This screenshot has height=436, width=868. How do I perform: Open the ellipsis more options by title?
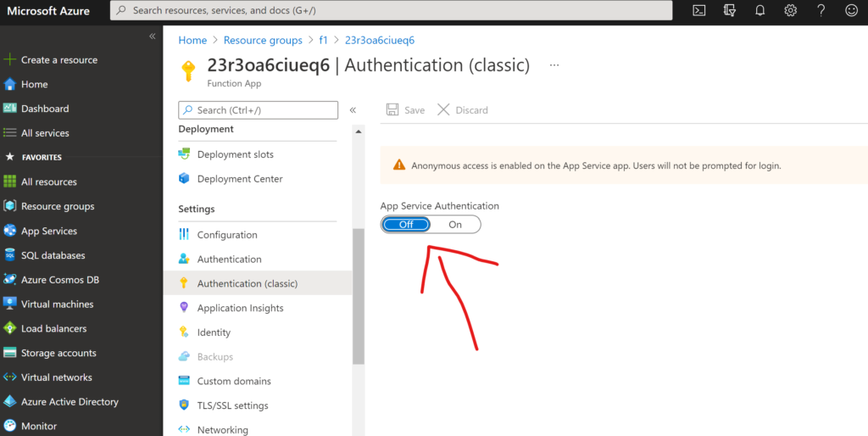(554, 65)
